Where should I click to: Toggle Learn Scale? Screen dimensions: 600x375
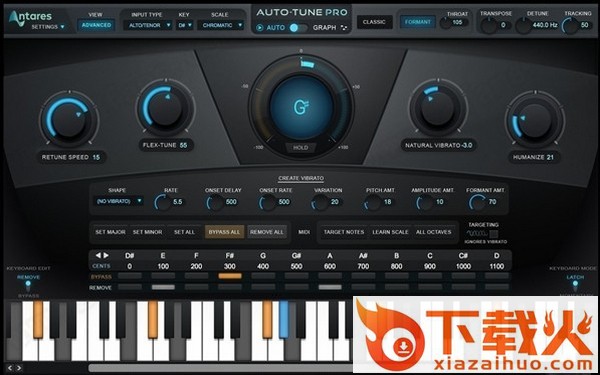[x=390, y=232]
